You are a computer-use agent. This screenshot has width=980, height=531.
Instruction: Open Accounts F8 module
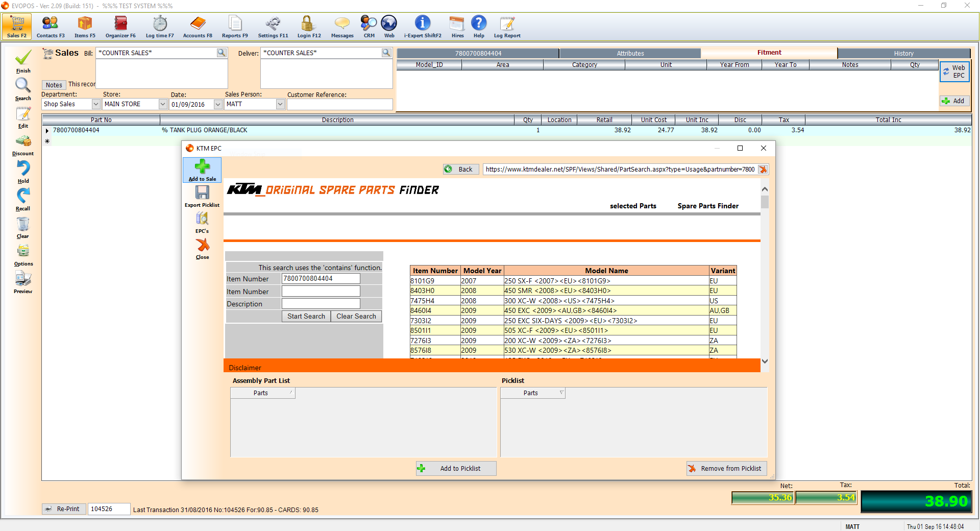[x=198, y=27]
